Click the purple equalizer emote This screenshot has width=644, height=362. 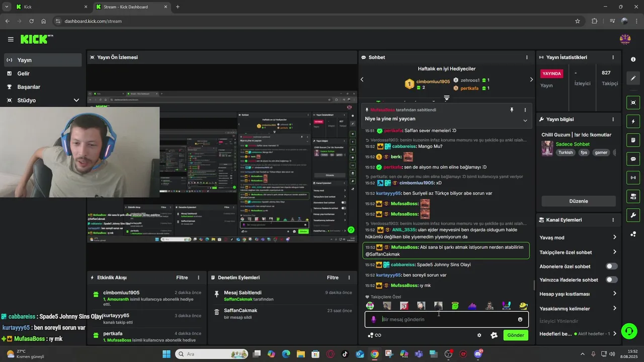(x=472, y=306)
